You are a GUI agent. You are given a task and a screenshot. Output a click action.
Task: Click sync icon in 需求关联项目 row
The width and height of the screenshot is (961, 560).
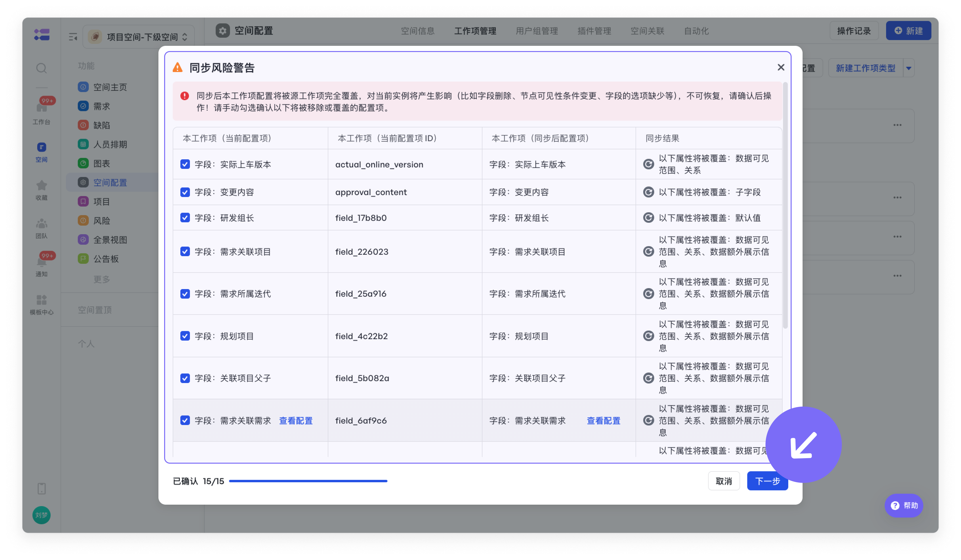click(648, 251)
